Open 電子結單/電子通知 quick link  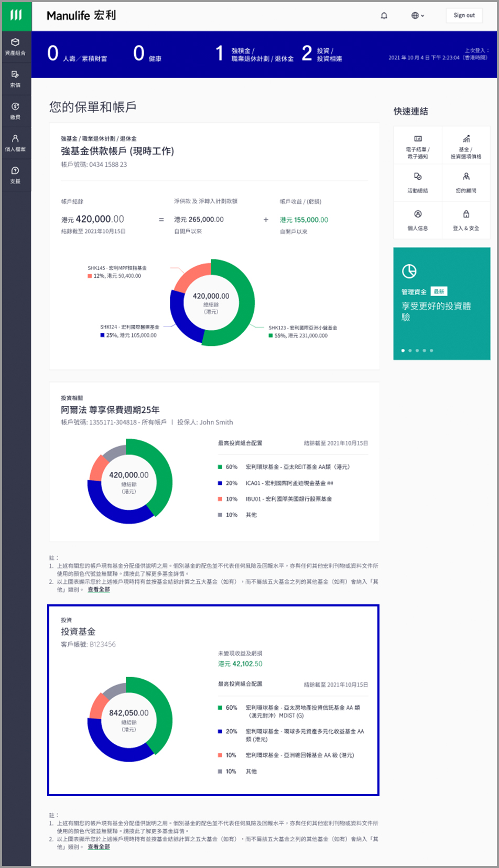418,146
